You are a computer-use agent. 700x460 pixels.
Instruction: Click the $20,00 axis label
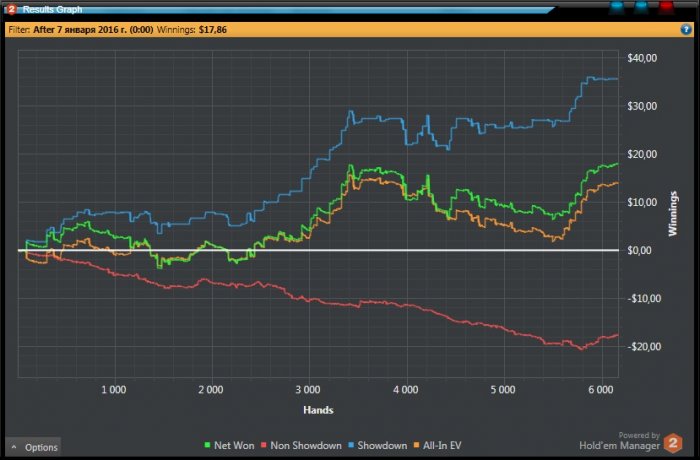[x=642, y=154]
